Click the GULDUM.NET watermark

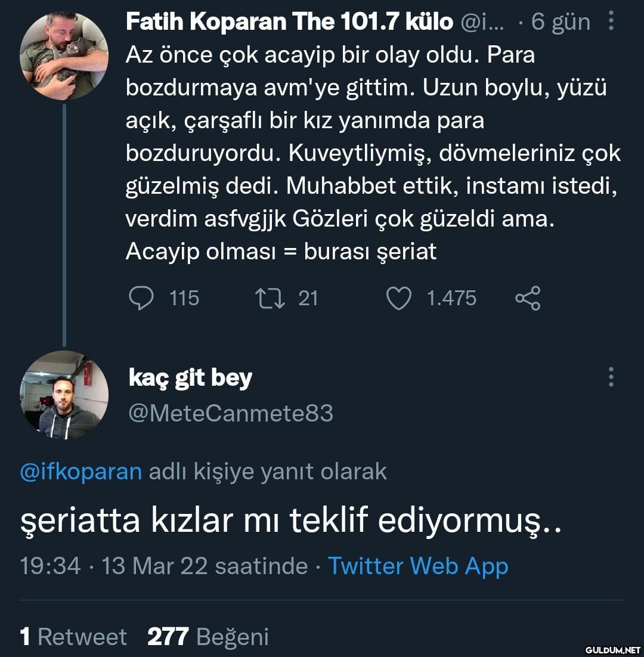point(612,649)
